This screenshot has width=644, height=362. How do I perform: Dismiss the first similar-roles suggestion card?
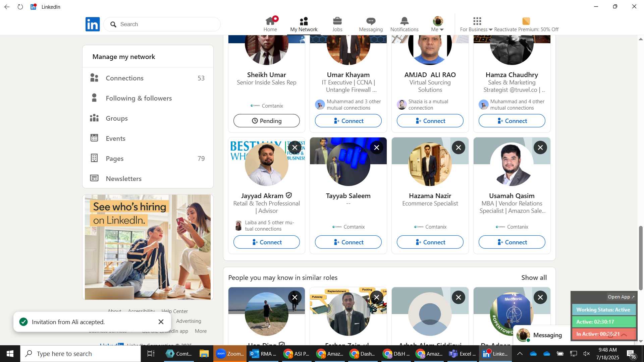[x=295, y=297]
